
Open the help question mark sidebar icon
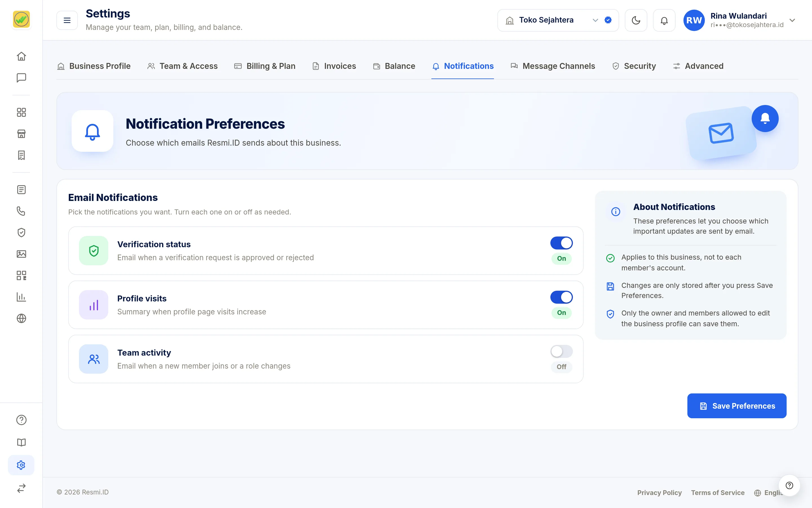[x=21, y=420]
